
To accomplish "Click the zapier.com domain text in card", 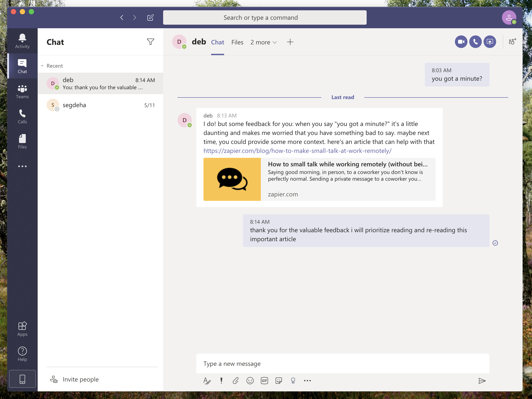I will [x=283, y=194].
